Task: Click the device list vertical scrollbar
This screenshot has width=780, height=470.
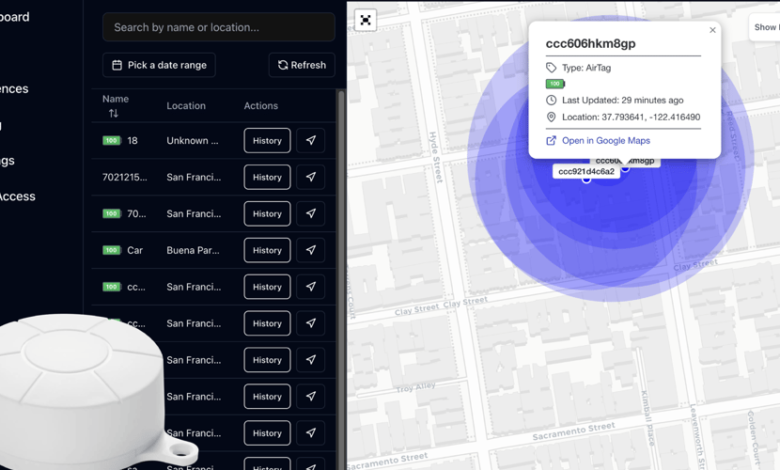Action: (341, 279)
